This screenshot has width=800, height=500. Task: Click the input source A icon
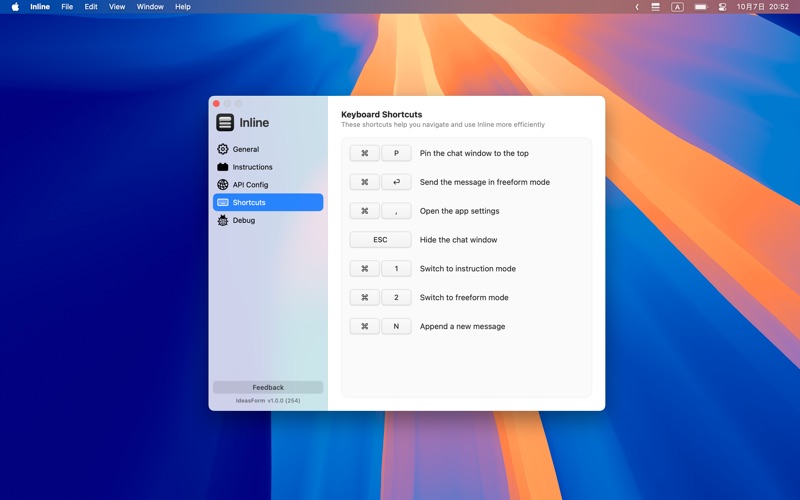(677, 7)
